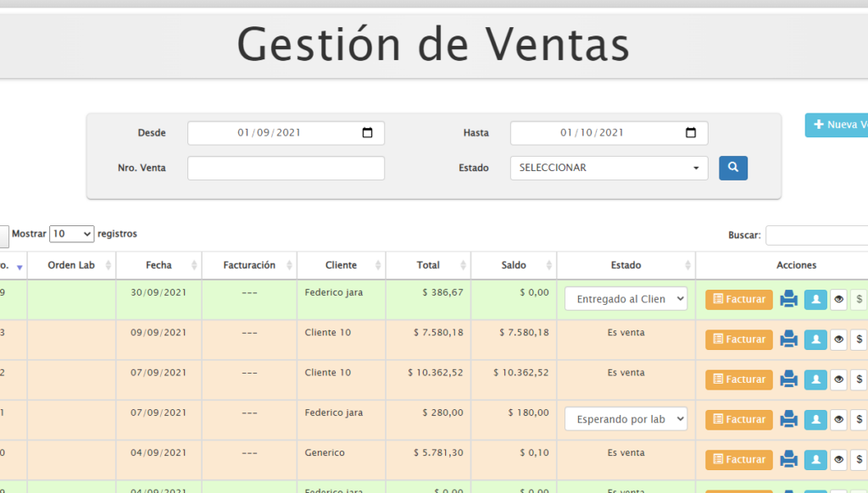Print the sale for Federico jara 30/09/2021
The height and width of the screenshot is (493, 868).
coord(789,299)
